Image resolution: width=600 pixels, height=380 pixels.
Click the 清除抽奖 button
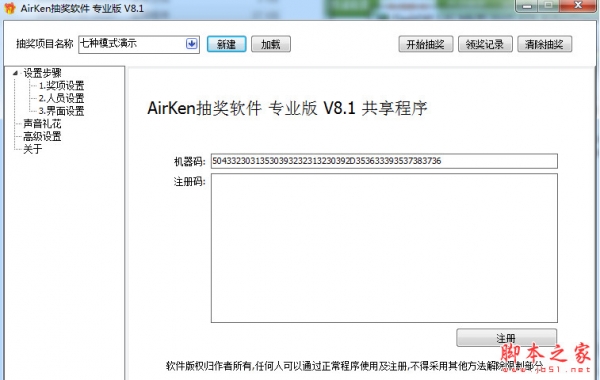pos(544,44)
